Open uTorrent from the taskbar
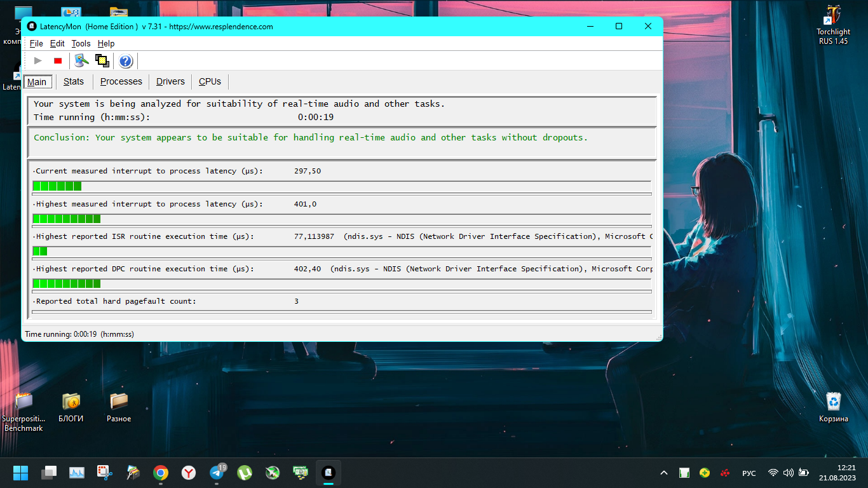Viewport: 868px width, 488px height. tap(245, 473)
